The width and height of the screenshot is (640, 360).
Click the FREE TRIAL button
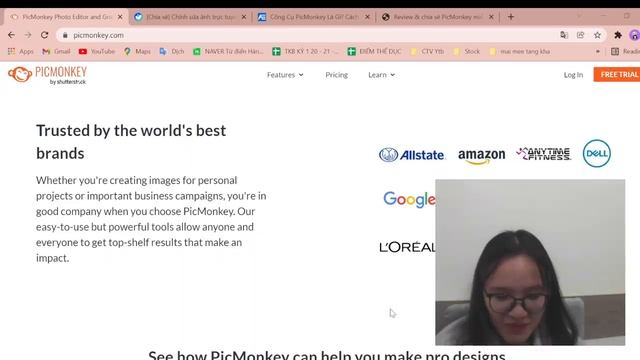(x=617, y=75)
